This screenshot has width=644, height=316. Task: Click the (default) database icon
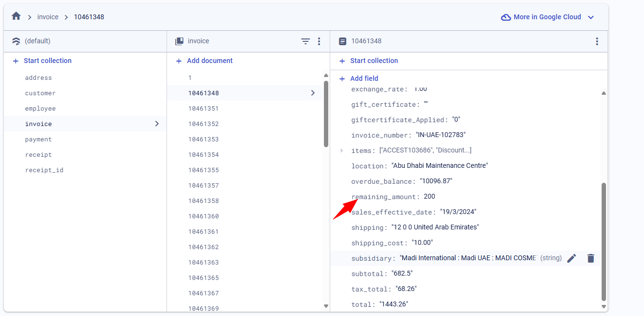pos(16,41)
